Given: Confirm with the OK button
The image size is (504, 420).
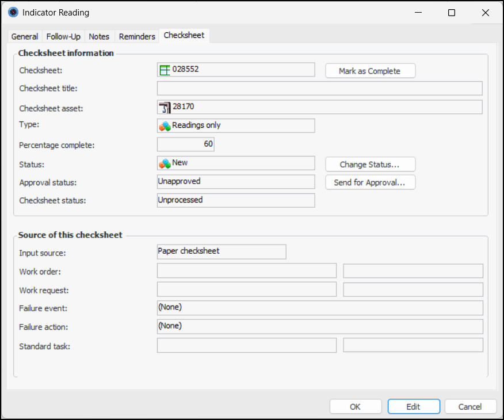Looking at the screenshot, I should (355, 407).
